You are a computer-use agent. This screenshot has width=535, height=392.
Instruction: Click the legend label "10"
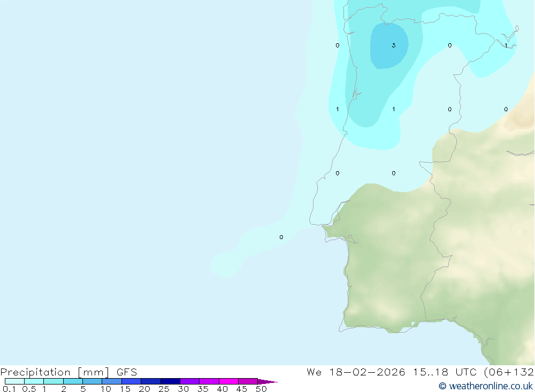[x=106, y=389]
